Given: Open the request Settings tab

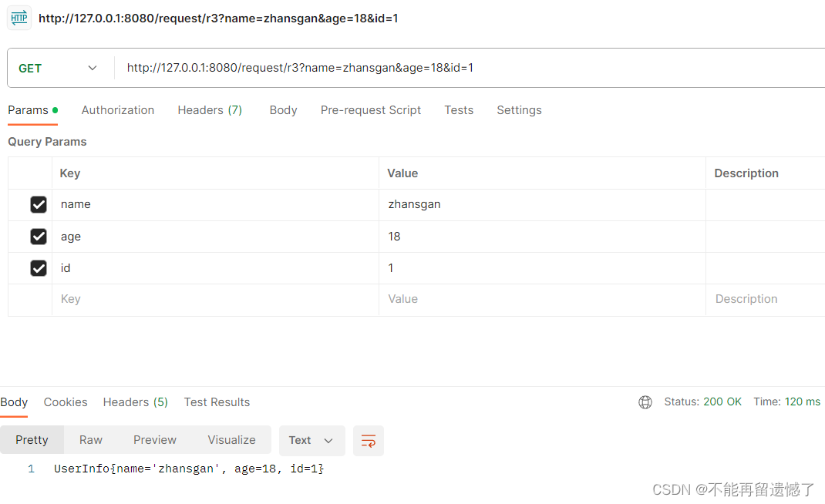Looking at the screenshot, I should pos(519,110).
